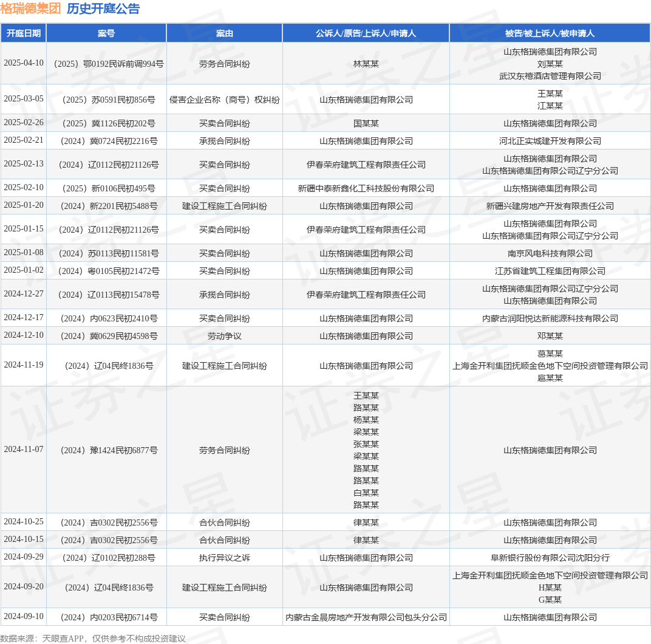The image size is (651, 644).
Task: Click defendant 新疆兴建房地产开发有限责任公司
Action: 550,206
